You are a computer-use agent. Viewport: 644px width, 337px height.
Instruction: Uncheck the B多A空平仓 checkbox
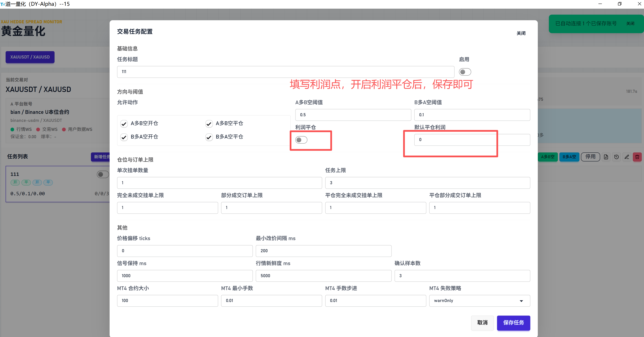209,137
